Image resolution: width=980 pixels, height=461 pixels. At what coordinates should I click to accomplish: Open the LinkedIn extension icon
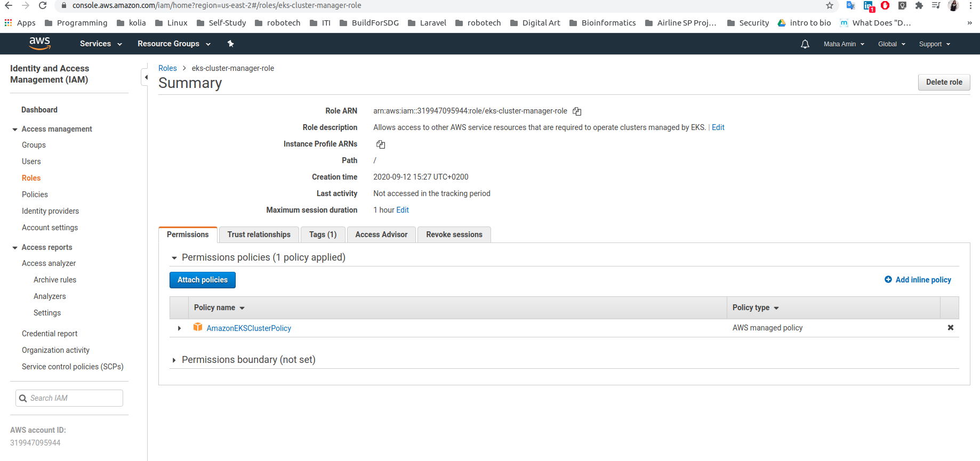869,6
